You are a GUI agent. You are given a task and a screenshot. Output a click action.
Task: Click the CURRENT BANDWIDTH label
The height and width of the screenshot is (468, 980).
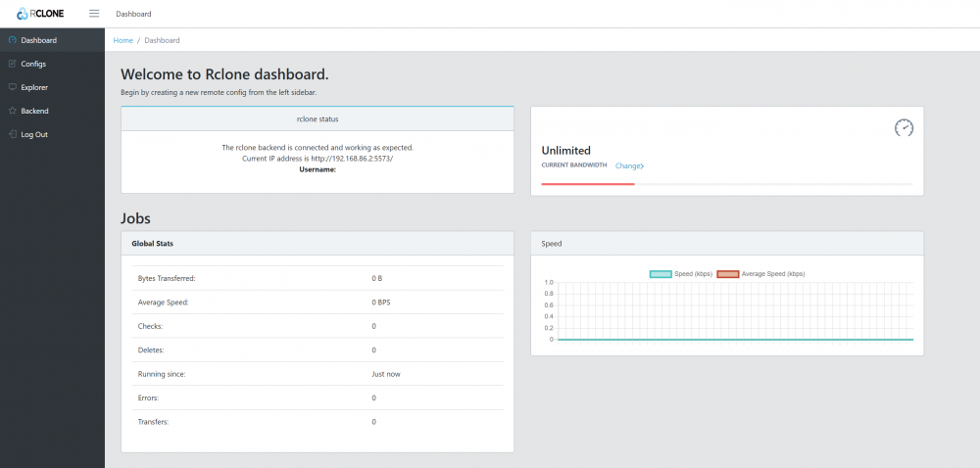[573, 165]
